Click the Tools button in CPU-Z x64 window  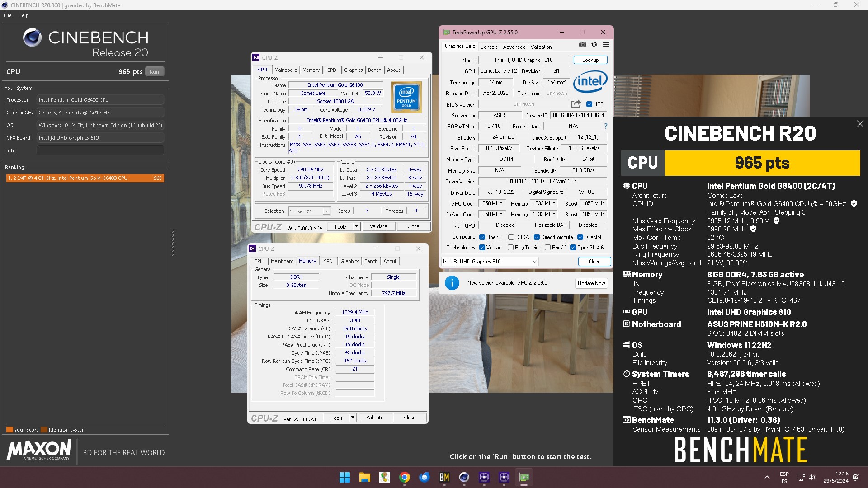(x=340, y=226)
